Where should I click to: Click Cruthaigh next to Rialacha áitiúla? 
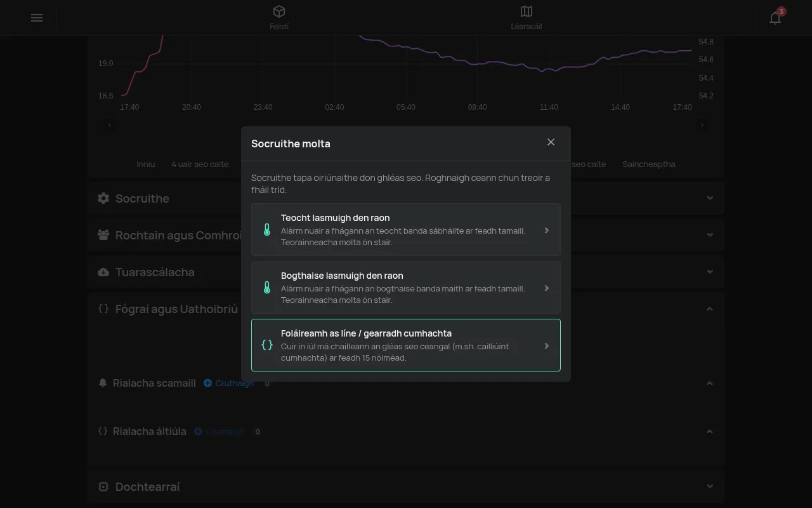pyautogui.click(x=219, y=431)
